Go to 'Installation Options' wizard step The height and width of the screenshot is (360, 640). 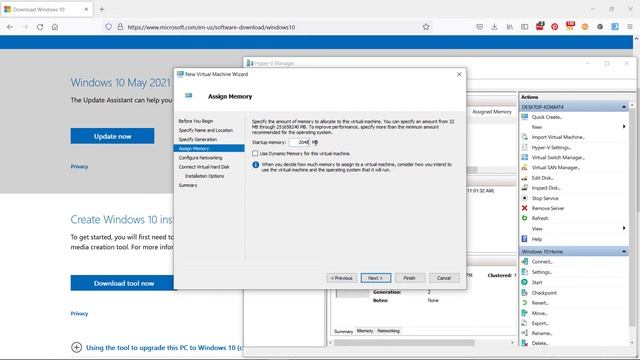(204, 176)
